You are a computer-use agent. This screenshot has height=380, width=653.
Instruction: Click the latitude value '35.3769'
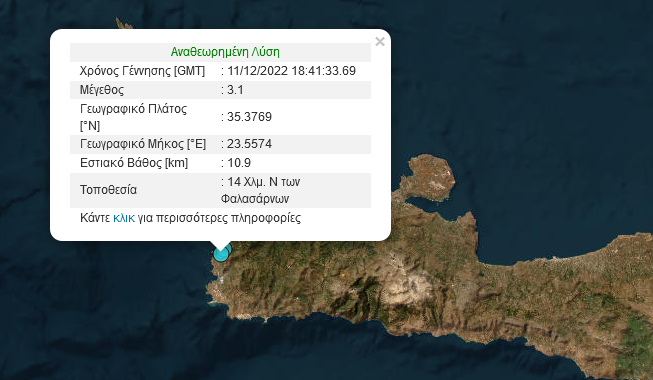(249, 117)
